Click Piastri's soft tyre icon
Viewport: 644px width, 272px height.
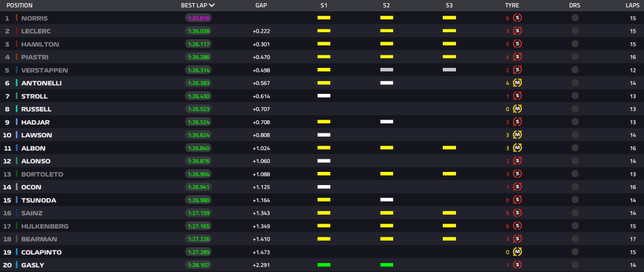518,57
